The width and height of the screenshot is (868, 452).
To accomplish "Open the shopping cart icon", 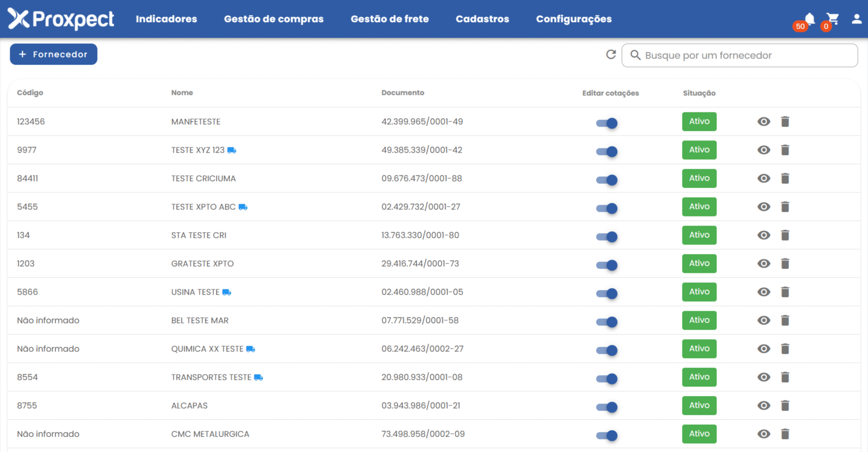I will point(832,19).
